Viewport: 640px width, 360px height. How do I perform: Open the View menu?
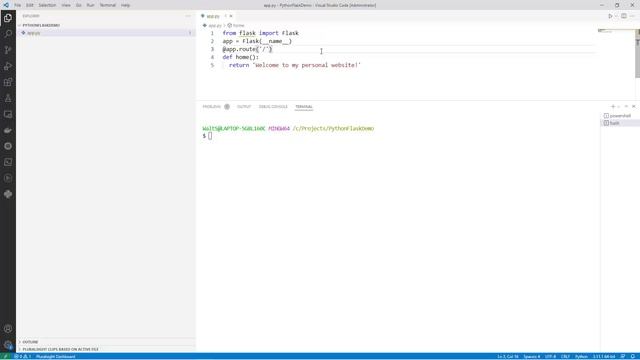pos(66,5)
